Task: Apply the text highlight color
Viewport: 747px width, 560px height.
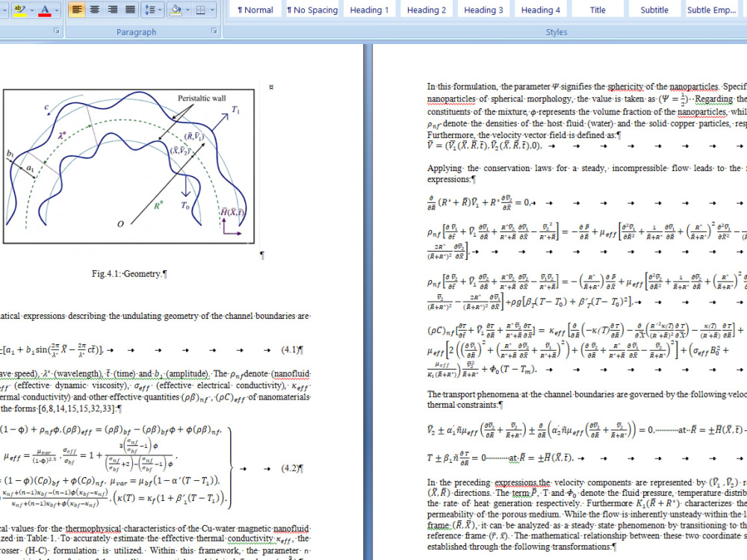Action: click(x=19, y=10)
